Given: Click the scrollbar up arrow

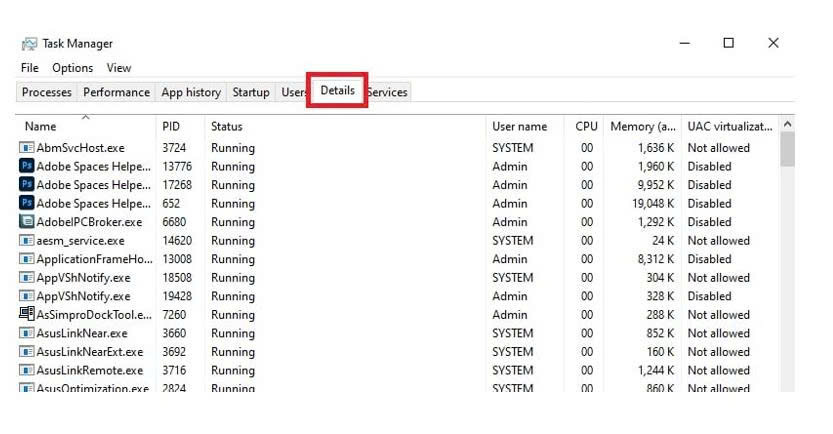Looking at the screenshot, I should pyautogui.click(x=787, y=124).
